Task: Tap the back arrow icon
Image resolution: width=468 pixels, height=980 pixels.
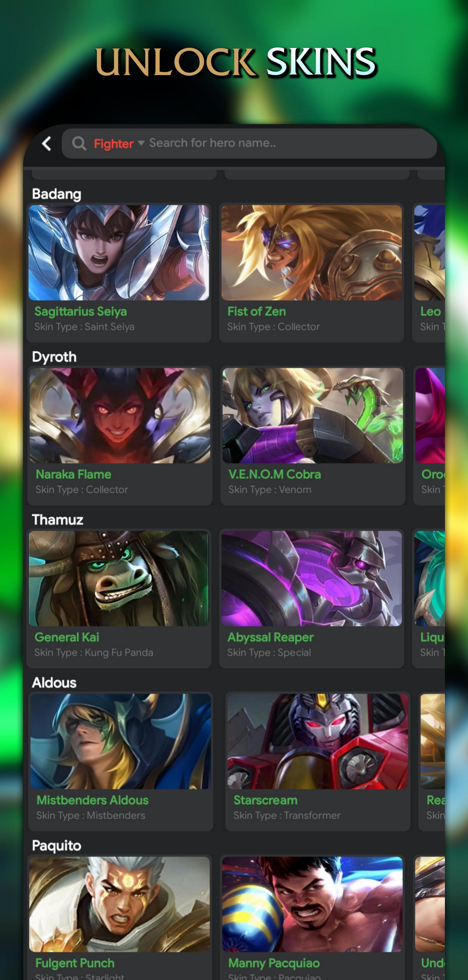Action: pyautogui.click(x=46, y=144)
